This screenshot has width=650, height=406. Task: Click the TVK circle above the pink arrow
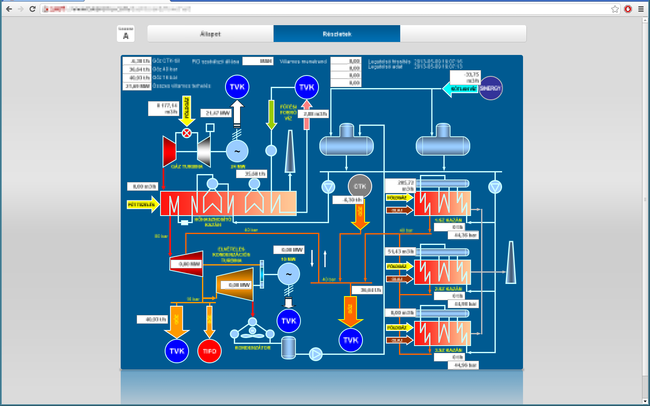click(307, 87)
